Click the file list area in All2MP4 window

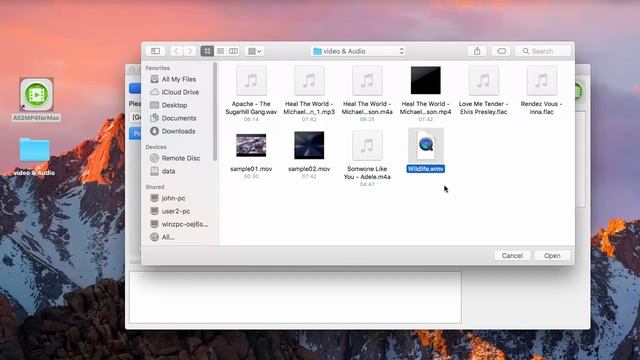click(295, 298)
